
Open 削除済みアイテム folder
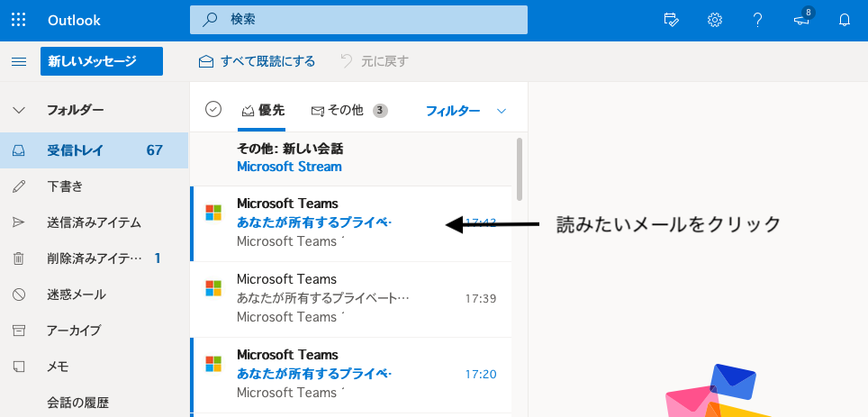[x=95, y=258]
